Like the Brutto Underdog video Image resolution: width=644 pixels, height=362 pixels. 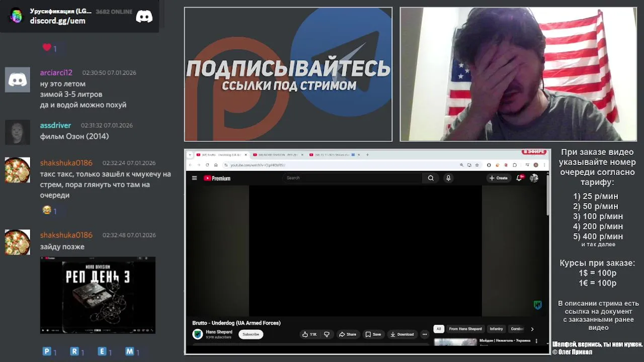[309, 334]
